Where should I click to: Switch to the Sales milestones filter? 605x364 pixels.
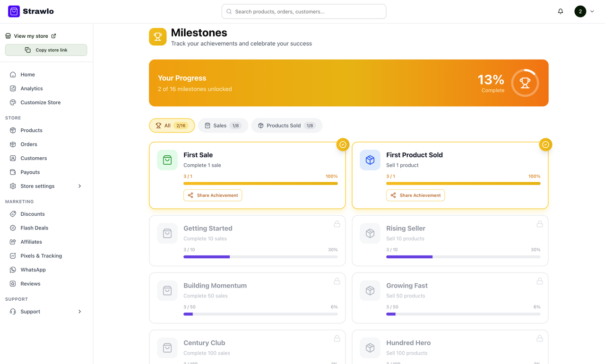coord(223,125)
